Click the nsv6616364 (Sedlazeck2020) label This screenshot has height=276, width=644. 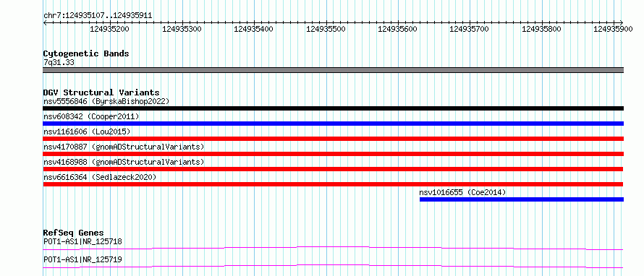100,177
